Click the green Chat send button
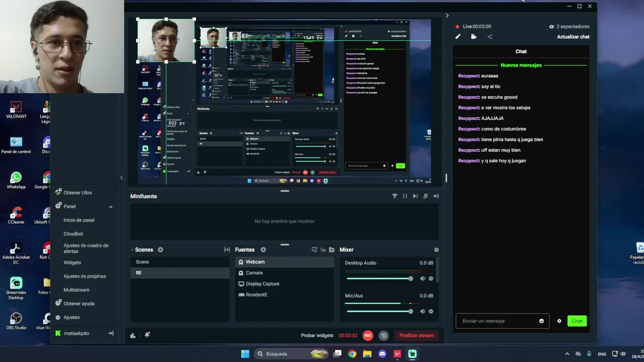Screen dimensions: 644x362 pos(577,321)
